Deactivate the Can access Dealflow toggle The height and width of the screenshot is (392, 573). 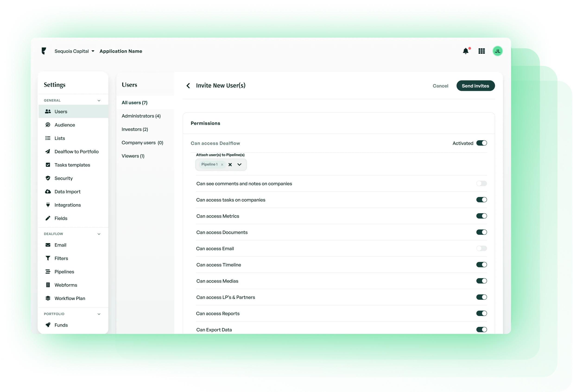[482, 143]
